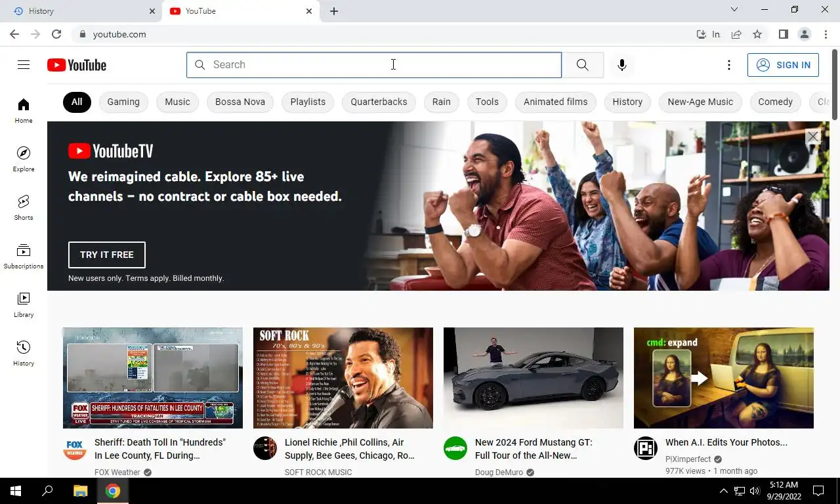Screen dimensions: 840x504
Task: Go back with browser back arrow
Action: point(14,34)
